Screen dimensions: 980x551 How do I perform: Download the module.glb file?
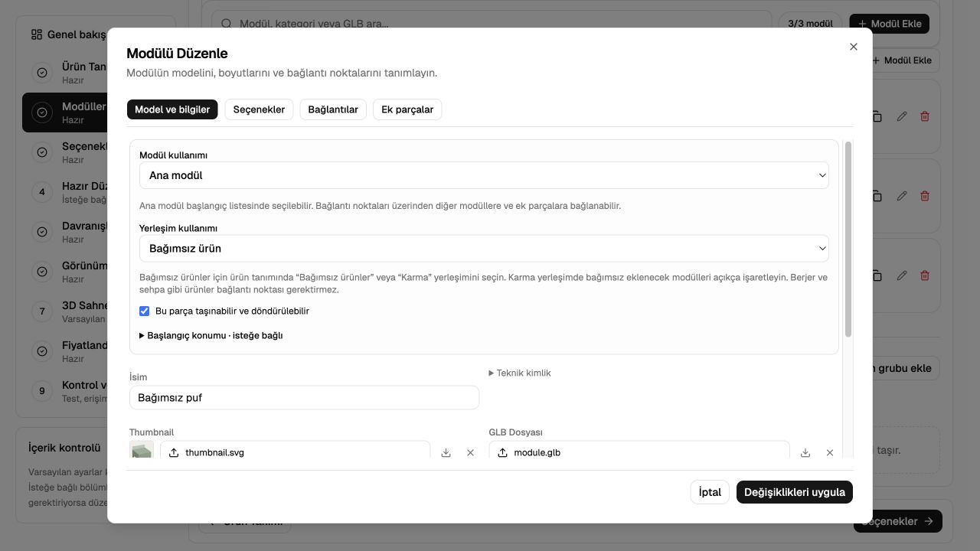tap(805, 453)
